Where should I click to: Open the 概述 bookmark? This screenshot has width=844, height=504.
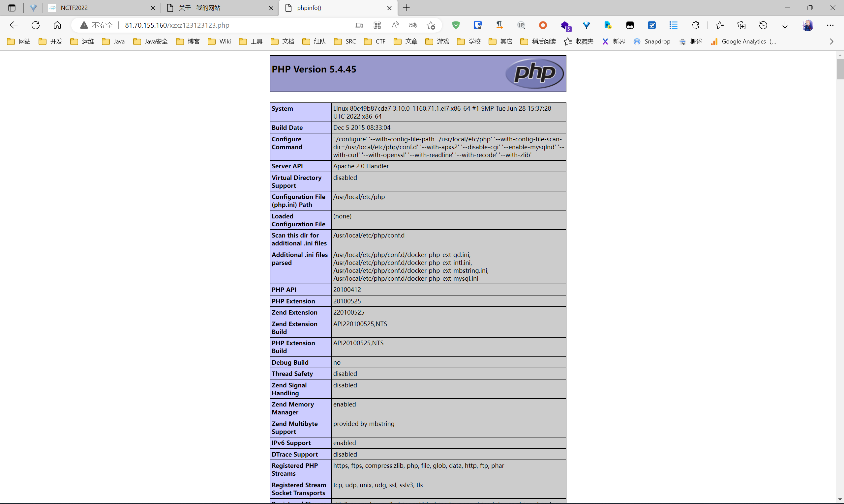[691, 42]
